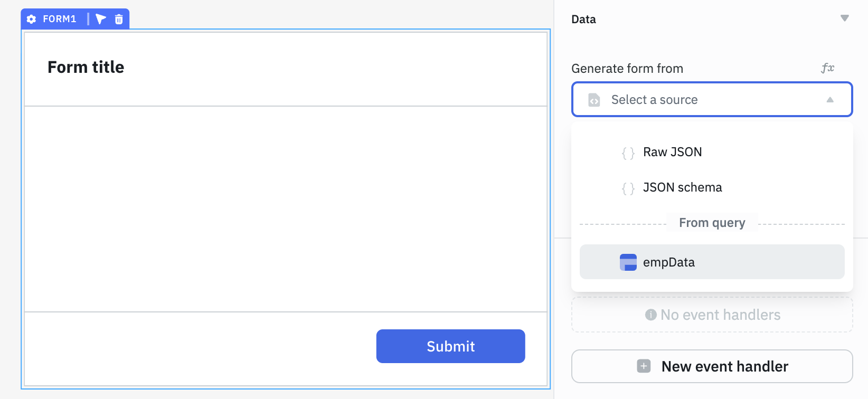Delete FORM1 with the trash icon
This screenshot has width=868, height=399.
point(118,19)
